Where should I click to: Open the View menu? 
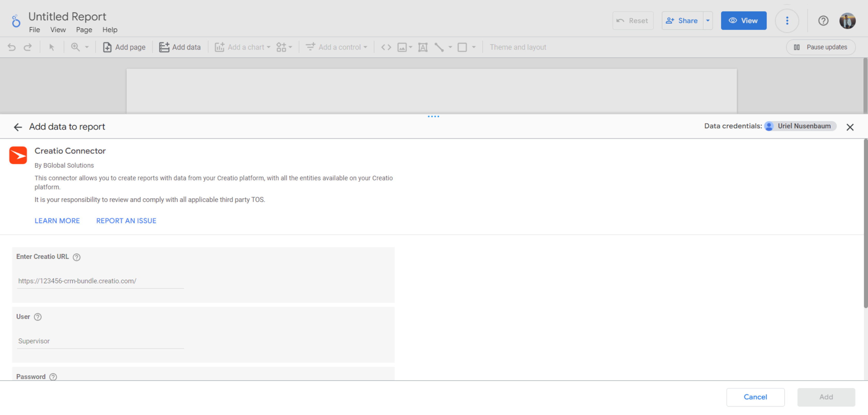(58, 30)
